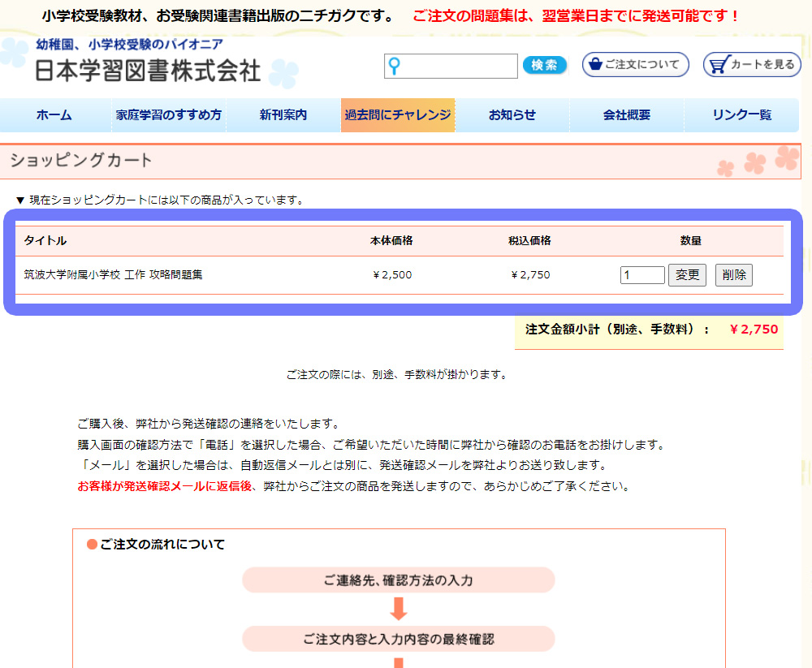Click the 変更 button to update quantity

point(687,275)
